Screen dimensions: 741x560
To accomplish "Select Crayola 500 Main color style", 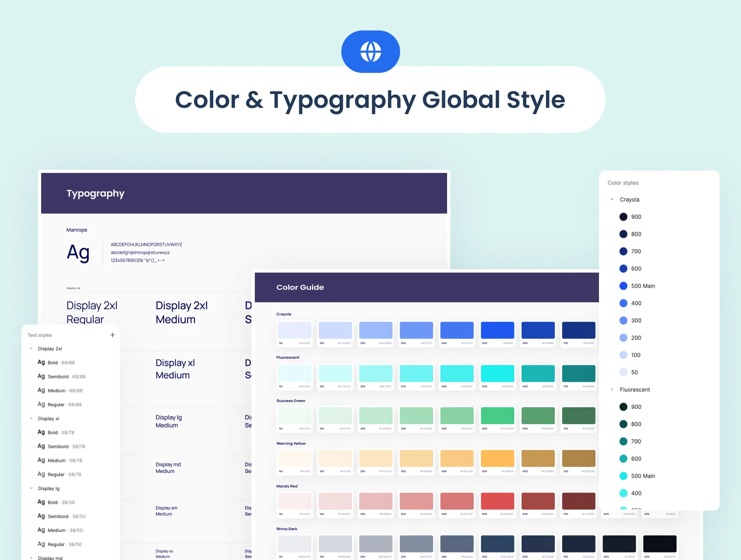I will click(643, 286).
